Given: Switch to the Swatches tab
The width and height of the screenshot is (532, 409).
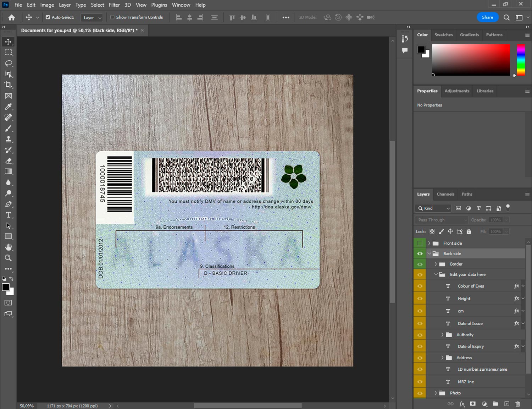Looking at the screenshot, I should tap(443, 35).
